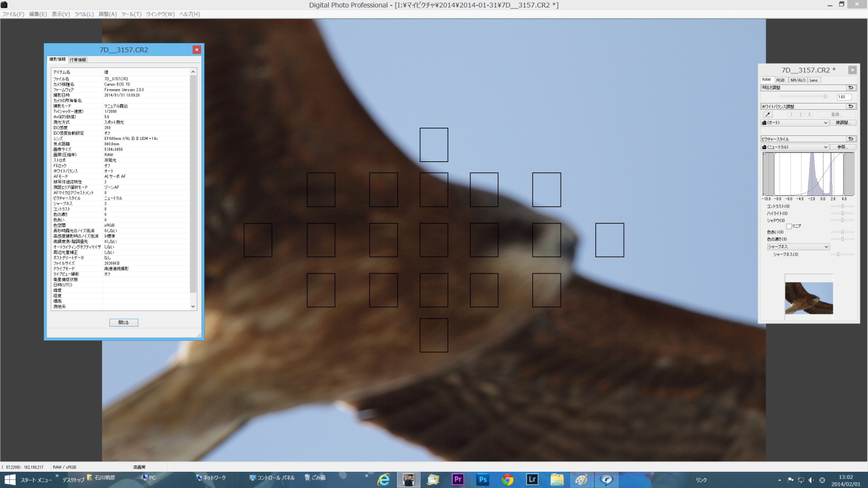Expand the Start menu toolbar chevron
868x488 pixels.
tap(57, 476)
